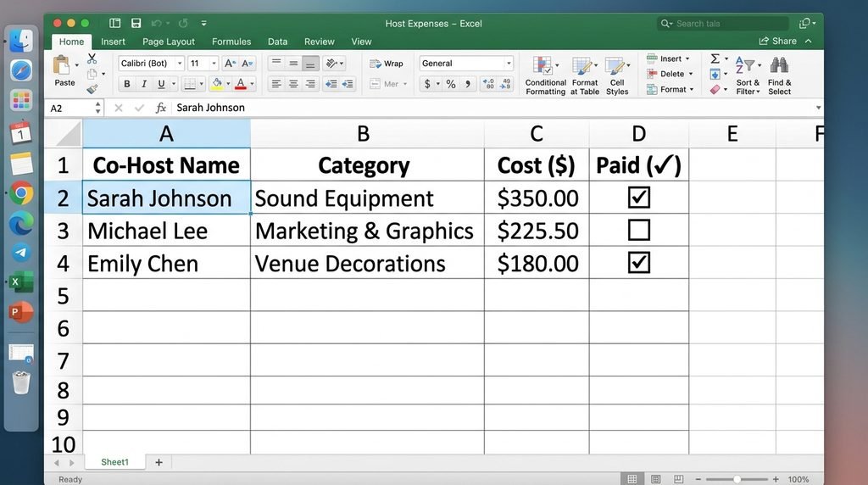This screenshot has height=485, width=868.
Task: Open Conditional Formatting menu
Action: 545,75
